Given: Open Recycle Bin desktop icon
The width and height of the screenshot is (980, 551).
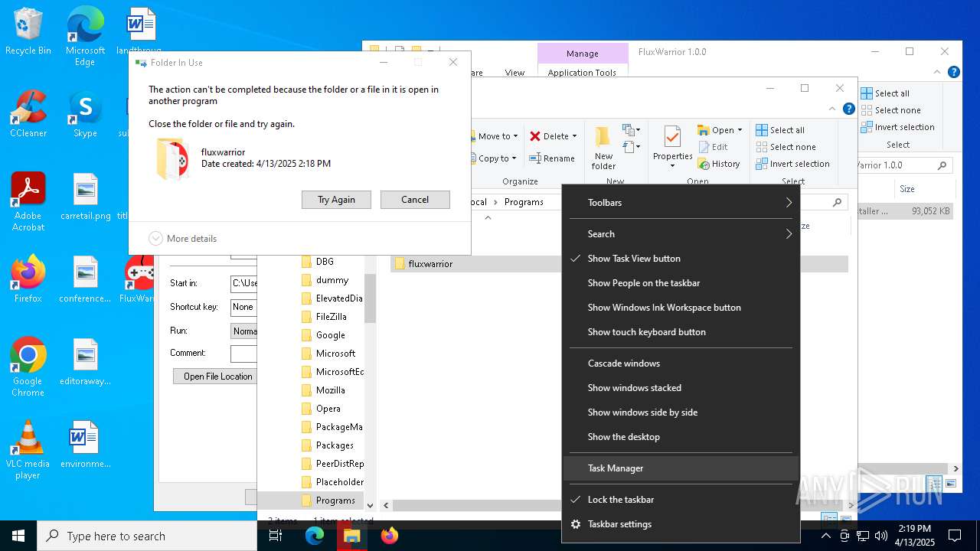Looking at the screenshot, I should 28,32.
